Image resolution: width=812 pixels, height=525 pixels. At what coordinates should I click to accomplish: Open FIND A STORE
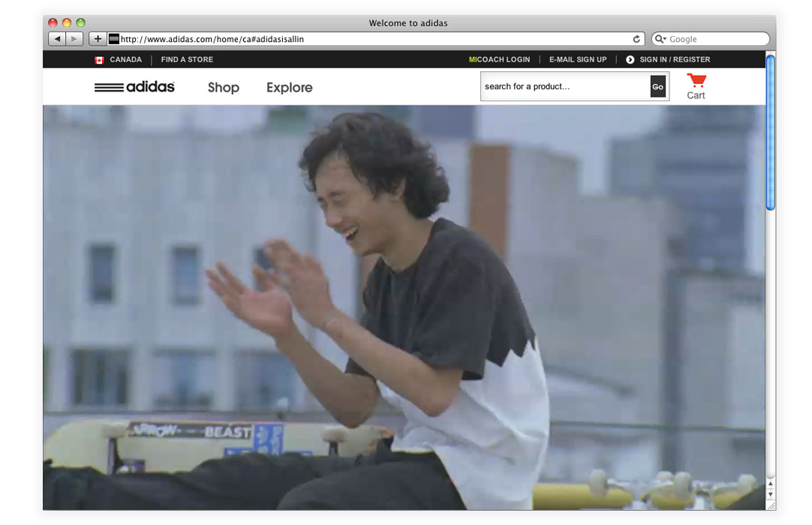[x=187, y=59]
